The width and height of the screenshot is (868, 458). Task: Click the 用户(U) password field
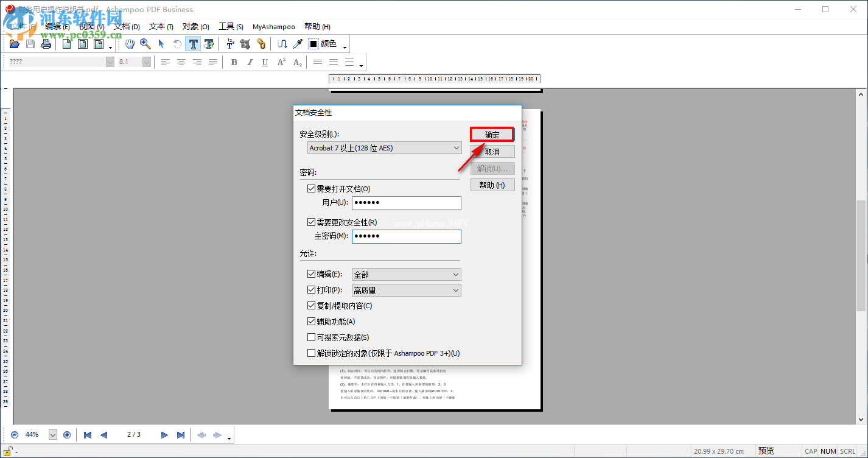tap(406, 203)
